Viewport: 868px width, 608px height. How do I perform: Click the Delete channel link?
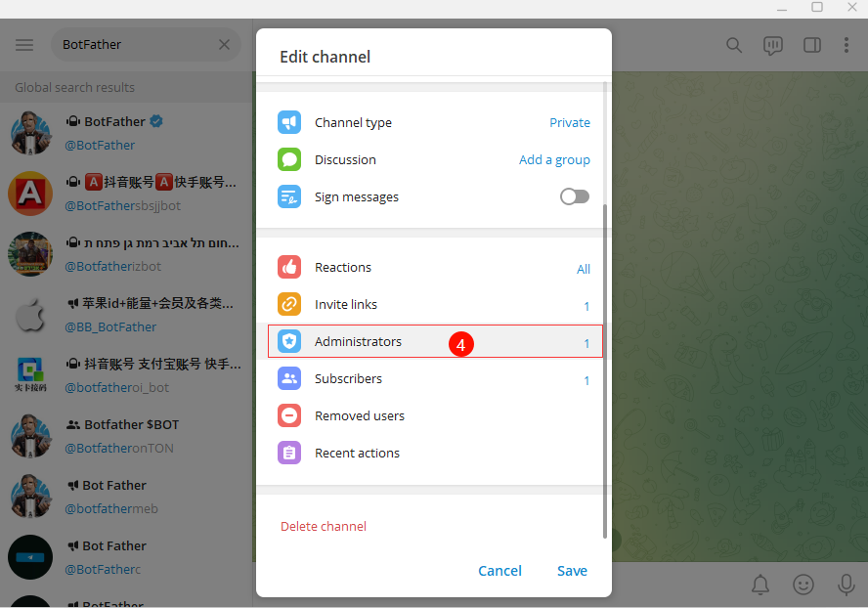point(324,527)
